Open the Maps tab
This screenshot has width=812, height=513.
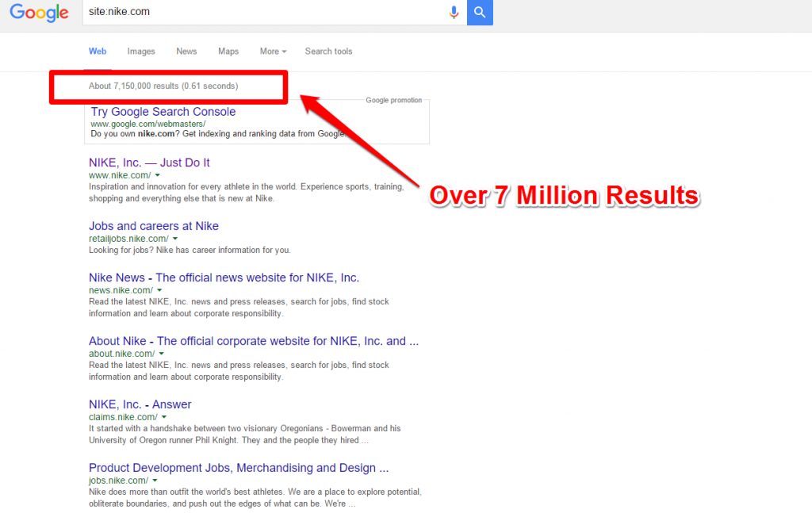coord(228,52)
